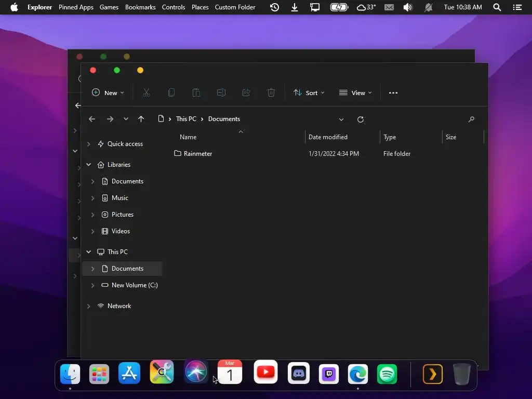Image resolution: width=532 pixels, height=399 pixels.
Task: Click the Paste clipboard icon
Action: tap(196, 92)
